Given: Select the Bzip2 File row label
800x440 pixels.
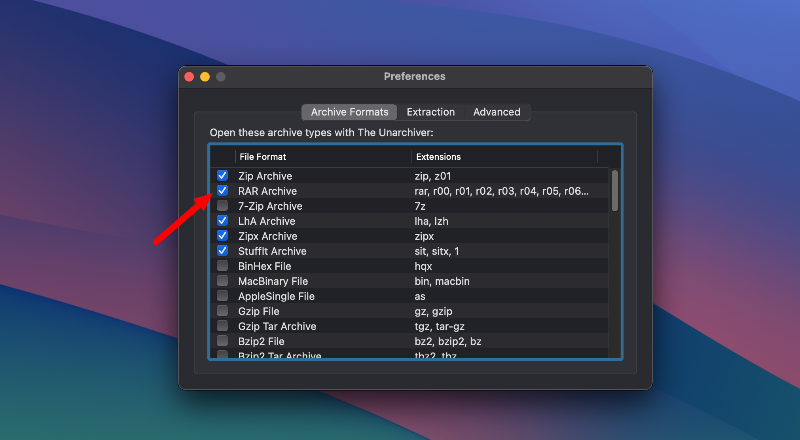Looking at the screenshot, I should 261,341.
